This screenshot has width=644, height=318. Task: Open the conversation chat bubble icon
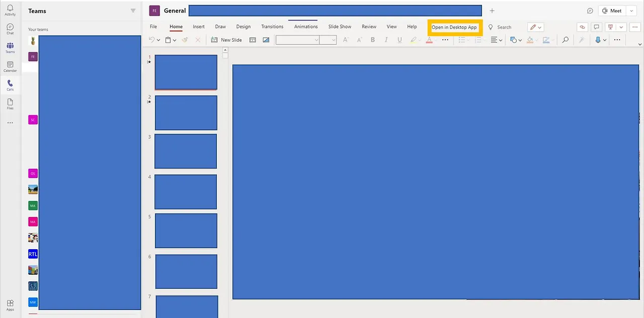tap(590, 11)
